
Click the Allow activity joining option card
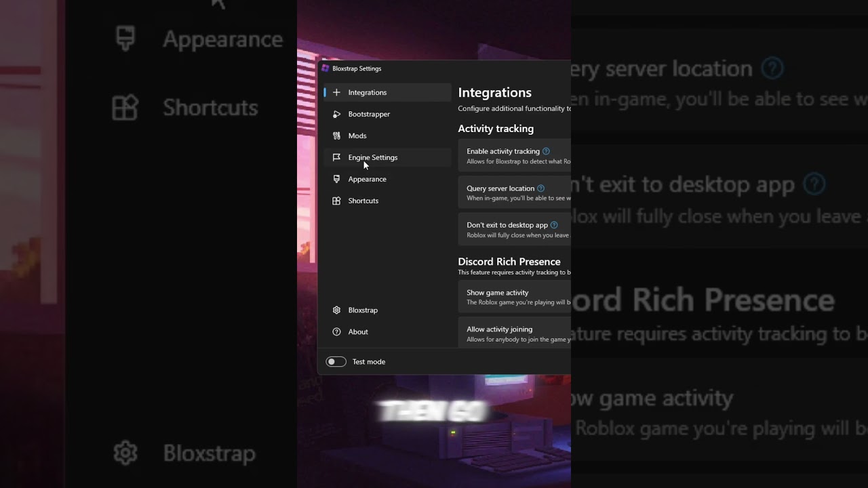[515, 332]
